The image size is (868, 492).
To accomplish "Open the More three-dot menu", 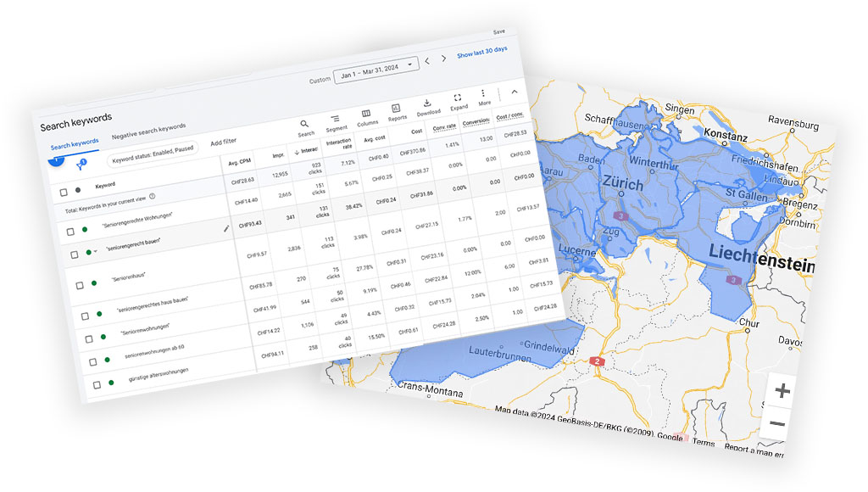I will coord(482,93).
